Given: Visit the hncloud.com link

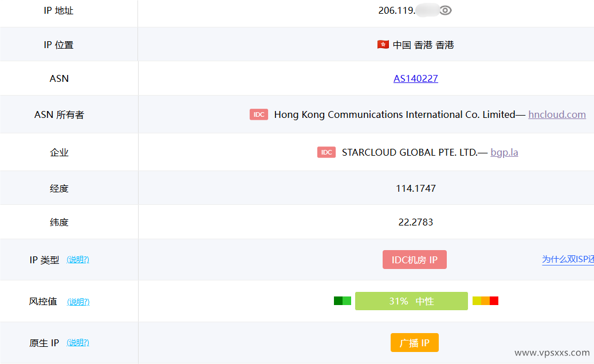Looking at the screenshot, I should coord(557,114).
